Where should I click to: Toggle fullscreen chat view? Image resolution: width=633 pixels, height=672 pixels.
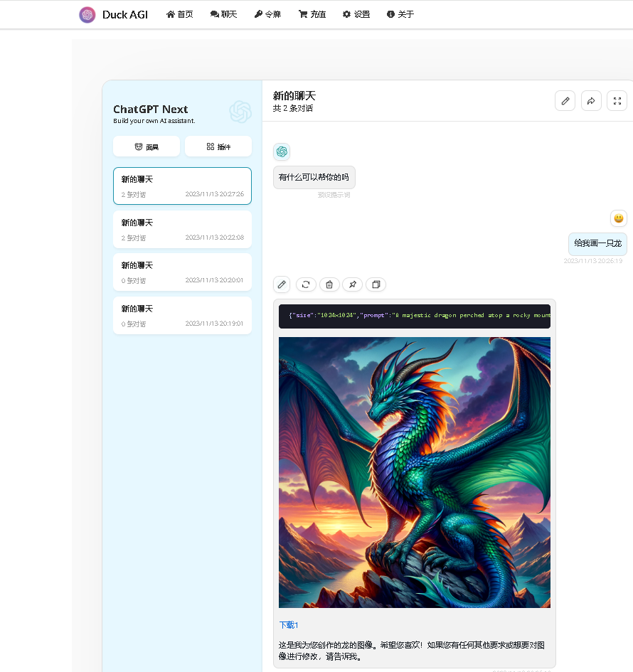(617, 101)
